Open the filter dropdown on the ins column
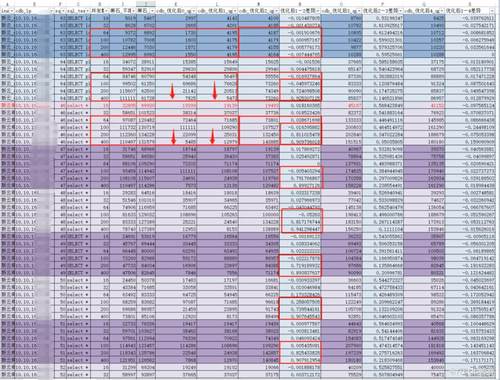This screenshot has height=380, width=500. [x=12, y=11]
